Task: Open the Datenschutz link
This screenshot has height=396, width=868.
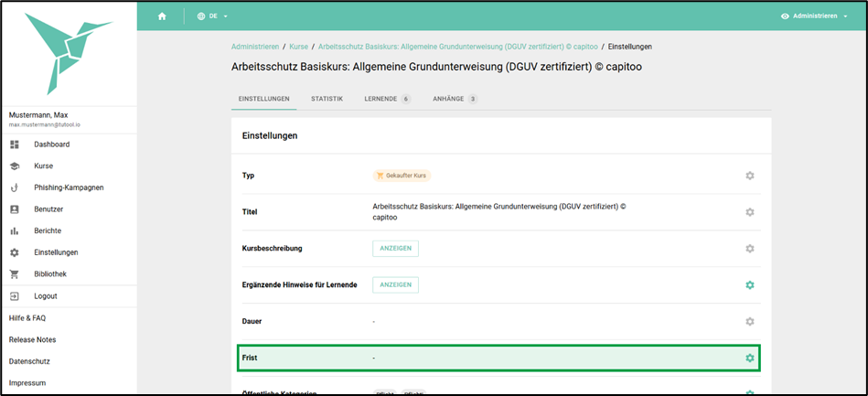Action: (x=29, y=361)
